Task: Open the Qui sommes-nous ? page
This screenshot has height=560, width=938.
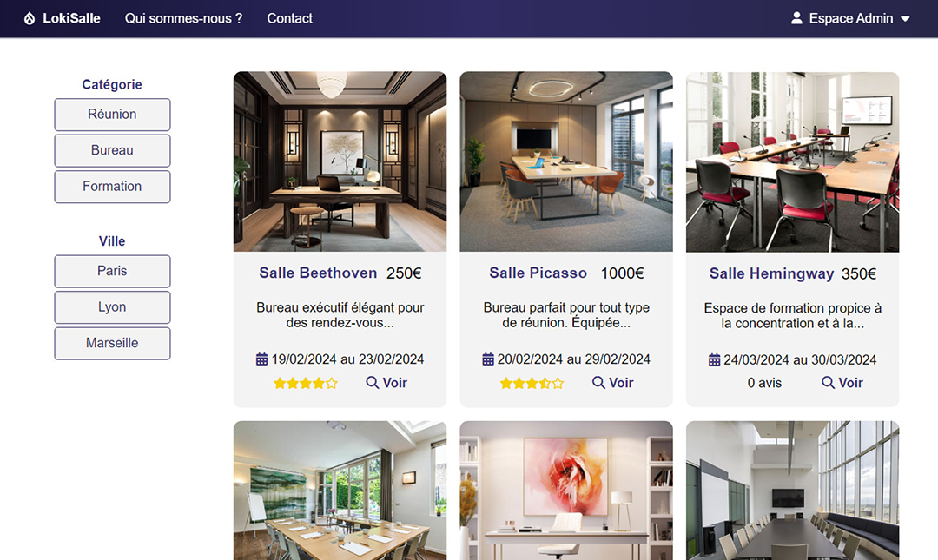Action: 183,18
